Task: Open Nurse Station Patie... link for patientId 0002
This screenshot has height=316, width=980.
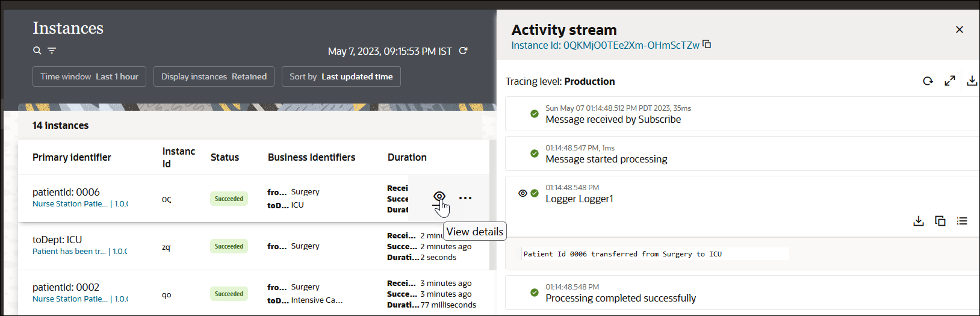Action: pos(70,299)
